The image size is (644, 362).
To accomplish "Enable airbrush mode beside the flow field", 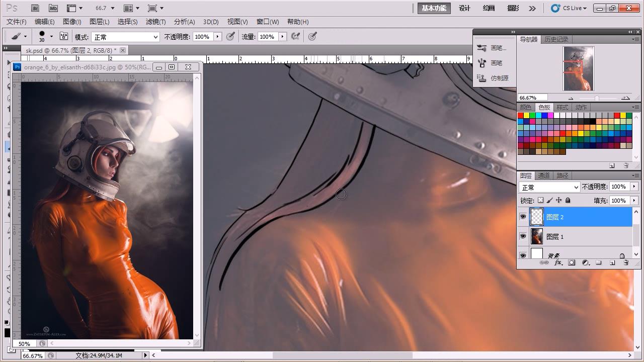I will [295, 37].
